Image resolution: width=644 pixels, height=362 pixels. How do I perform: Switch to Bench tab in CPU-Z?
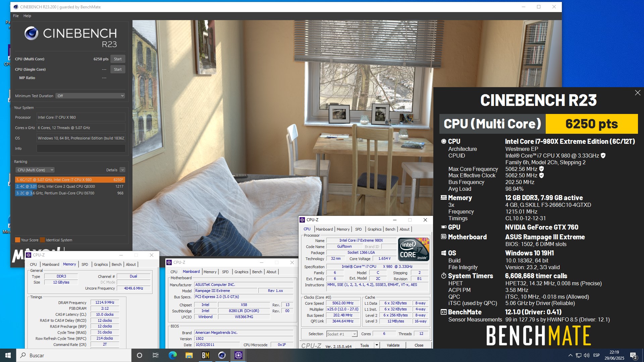(x=390, y=229)
